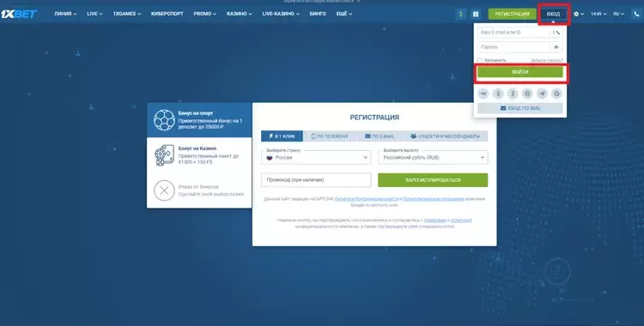Open the gift box bonuses icon
644x326 pixels.
click(475, 14)
